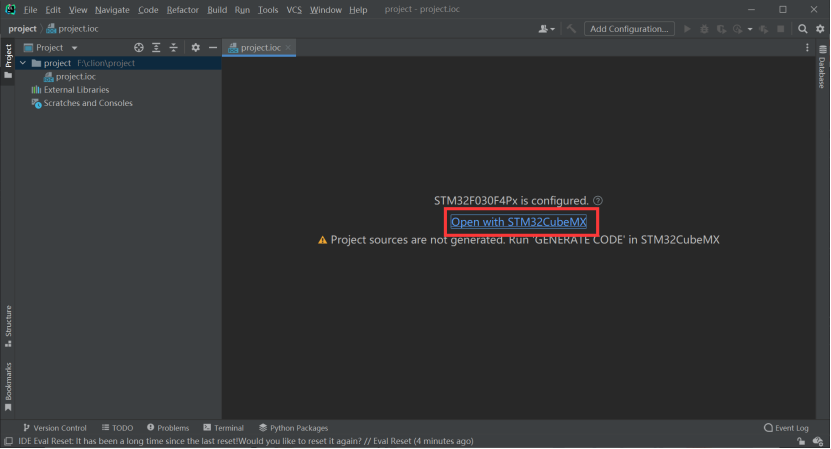
Task: Click the Build hammer icon
Action: pyautogui.click(x=571, y=29)
